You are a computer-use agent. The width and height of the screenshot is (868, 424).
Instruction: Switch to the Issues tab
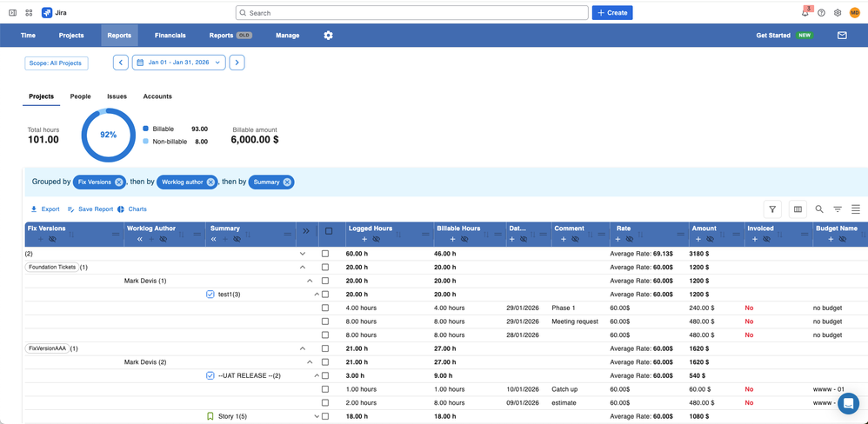point(117,96)
